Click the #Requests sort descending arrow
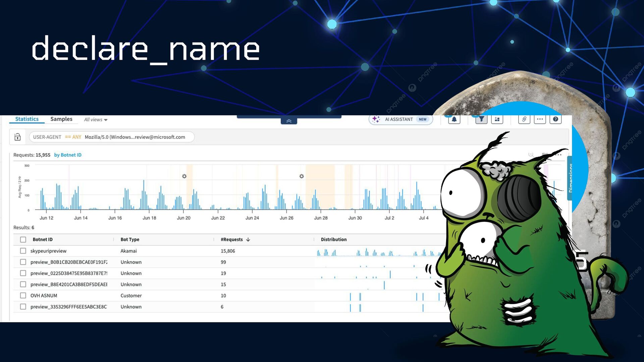The height and width of the screenshot is (362, 644). point(248,240)
